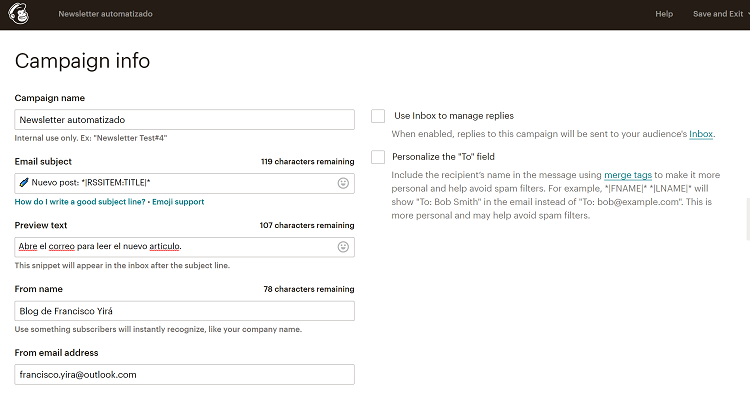Open emoji picker in Email subject field
Viewport: 750px width, 398px height.
click(343, 183)
